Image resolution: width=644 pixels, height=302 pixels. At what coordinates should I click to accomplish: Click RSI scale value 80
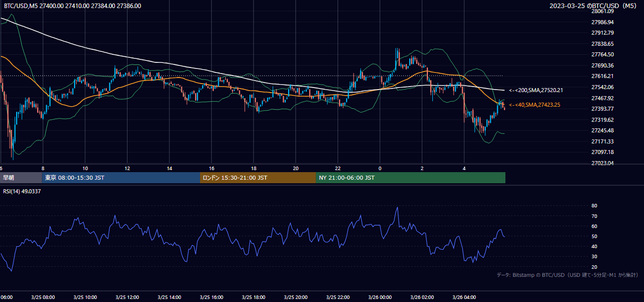[595, 206]
